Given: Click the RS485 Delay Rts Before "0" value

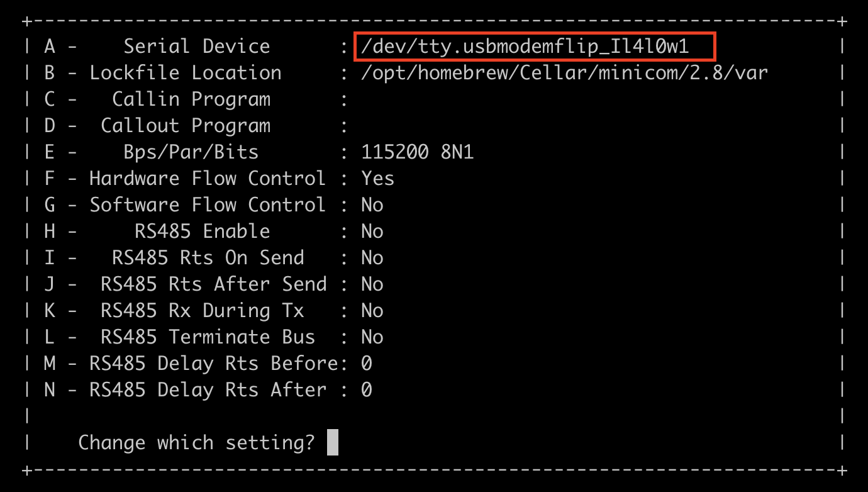Looking at the screenshot, I should 367,364.
